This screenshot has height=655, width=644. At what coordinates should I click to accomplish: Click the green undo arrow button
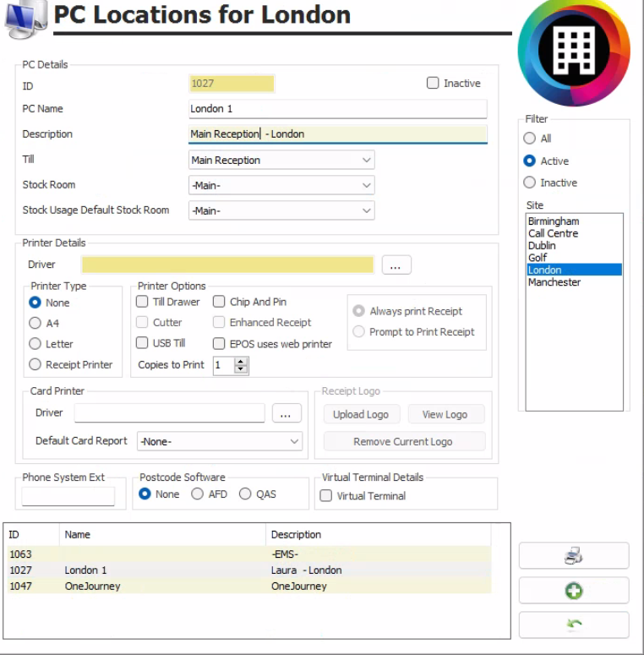click(574, 625)
